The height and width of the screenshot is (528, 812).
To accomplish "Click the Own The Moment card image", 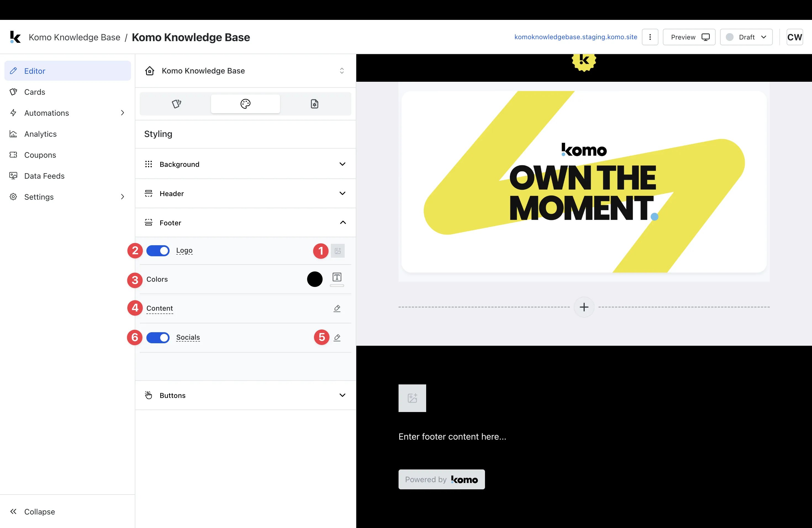I will [584, 182].
